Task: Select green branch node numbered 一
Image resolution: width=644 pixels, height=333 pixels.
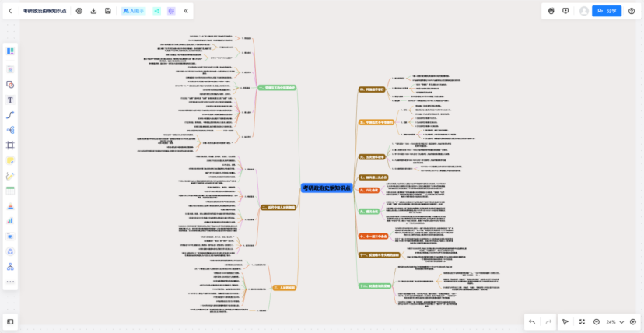Action: (277, 87)
